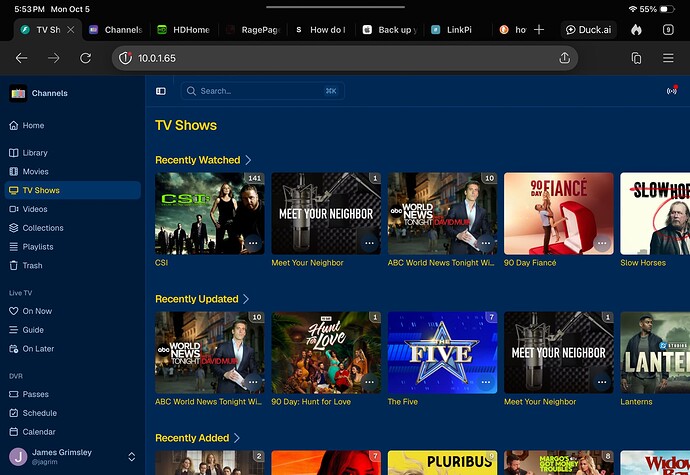Switch to the HDHome browser tab
The height and width of the screenshot is (475, 690).
pyautogui.click(x=184, y=29)
